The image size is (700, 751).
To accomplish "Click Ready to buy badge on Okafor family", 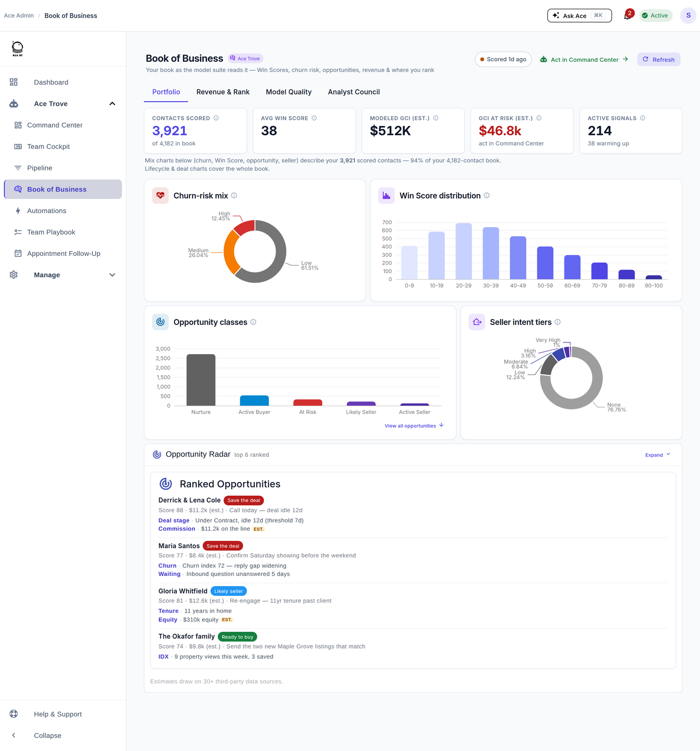I will click(x=237, y=637).
